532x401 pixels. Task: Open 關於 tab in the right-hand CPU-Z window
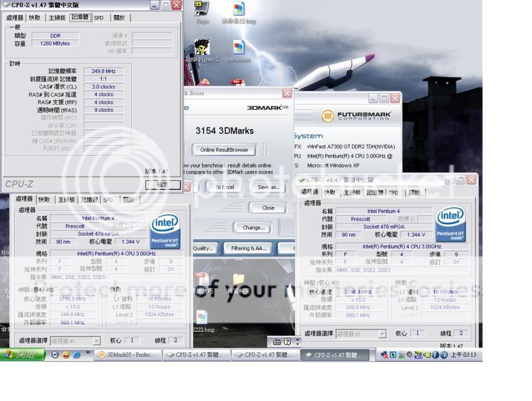[x=414, y=192]
